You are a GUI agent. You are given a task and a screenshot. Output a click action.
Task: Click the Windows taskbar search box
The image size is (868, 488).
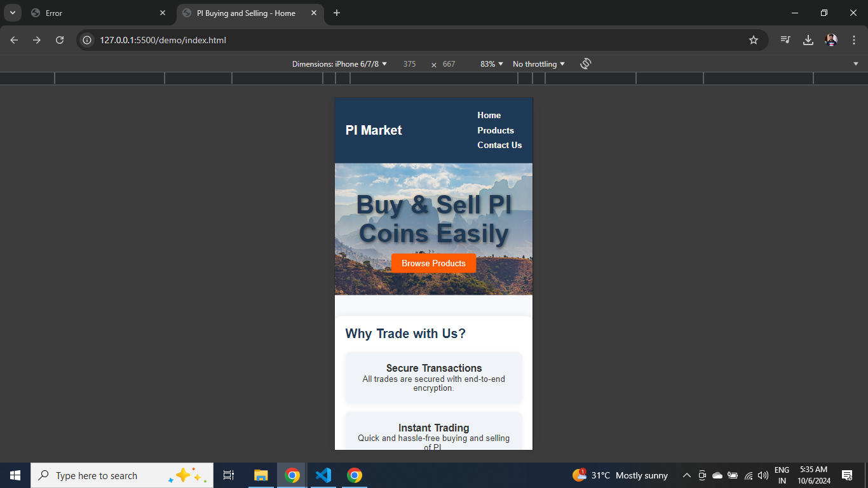pyautogui.click(x=122, y=475)
